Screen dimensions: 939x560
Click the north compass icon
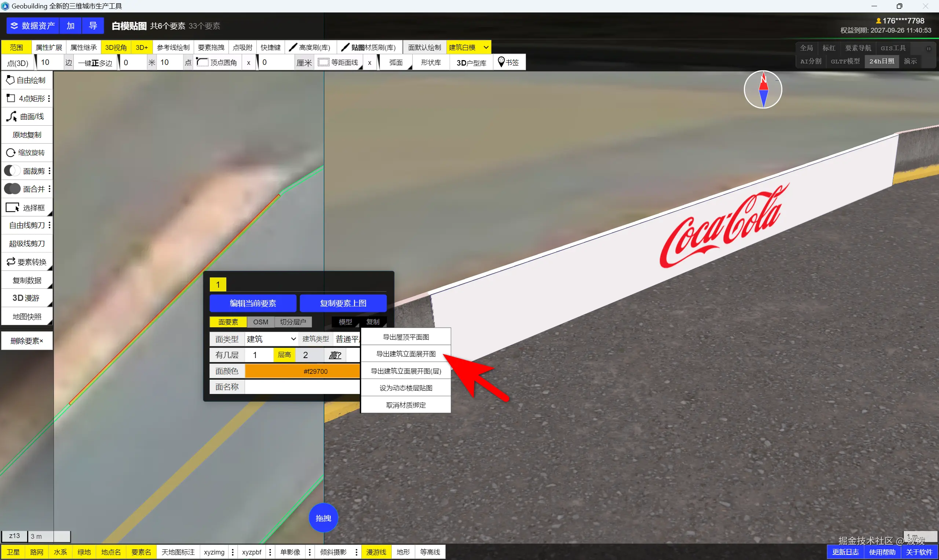[763, 90]
